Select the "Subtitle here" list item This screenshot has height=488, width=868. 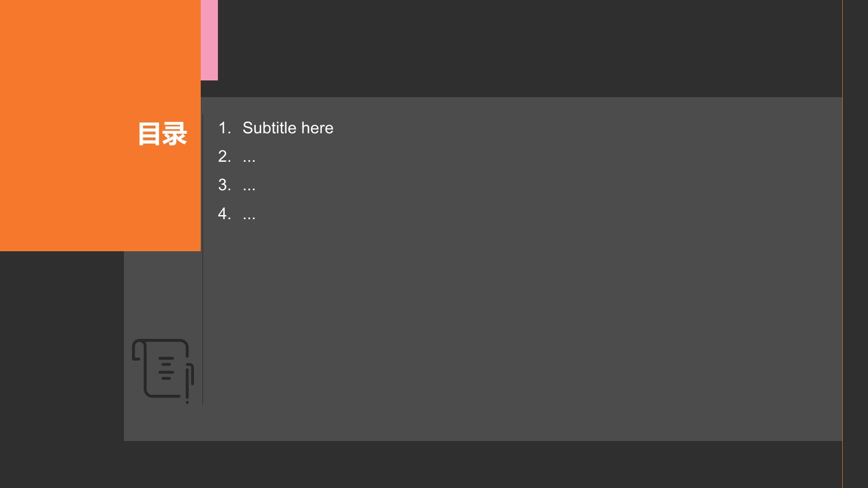tap(288, 128)
